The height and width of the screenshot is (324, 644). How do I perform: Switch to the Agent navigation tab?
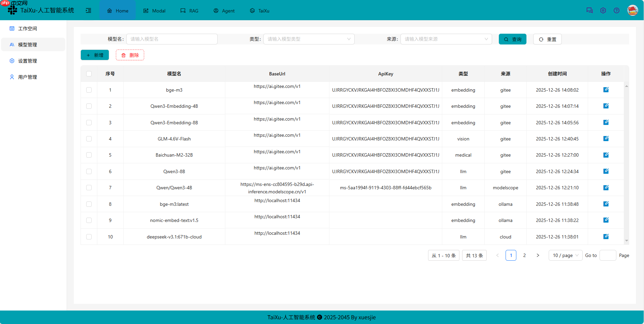pos(224,10)
